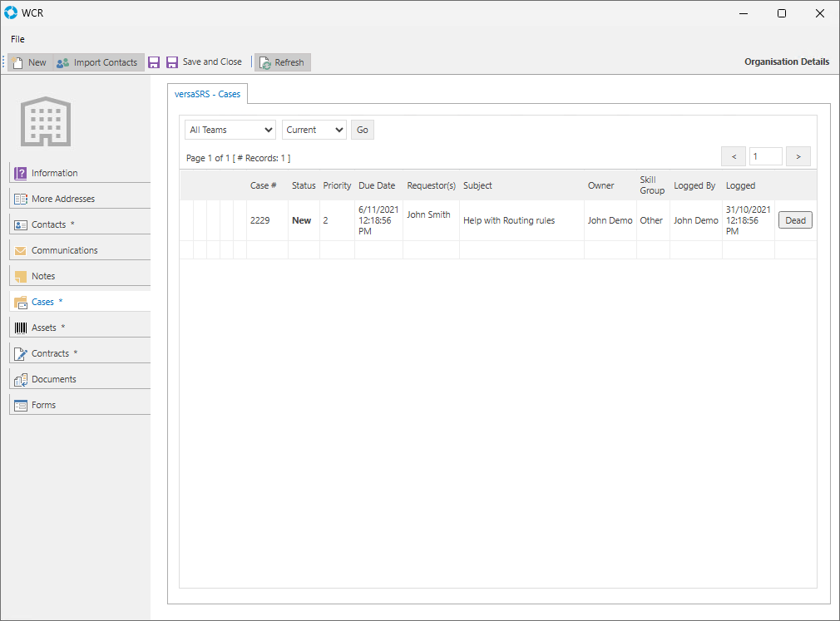Select the versaSRS - Cases tab
Screen dimensions: 840x621
207,94
